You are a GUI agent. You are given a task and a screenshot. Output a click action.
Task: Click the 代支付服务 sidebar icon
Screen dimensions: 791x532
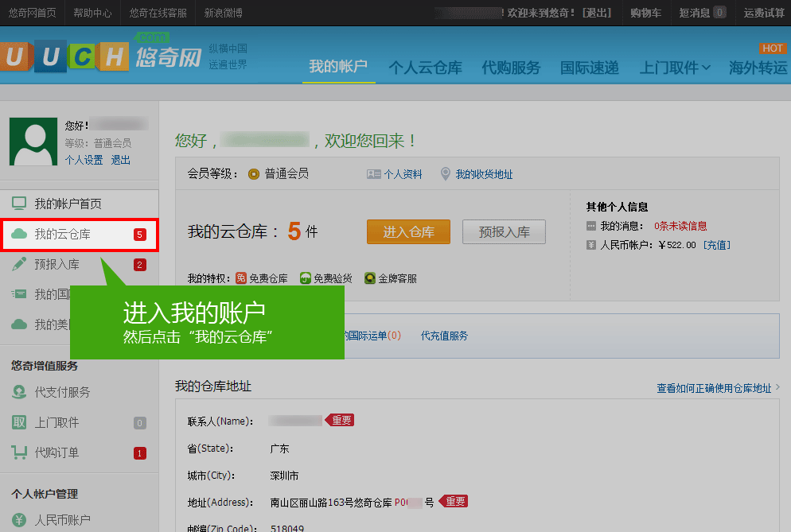click(19, 392)
